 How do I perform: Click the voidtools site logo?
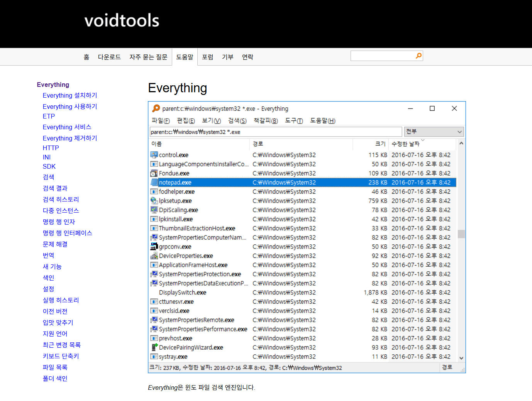(x=122, y=20)
